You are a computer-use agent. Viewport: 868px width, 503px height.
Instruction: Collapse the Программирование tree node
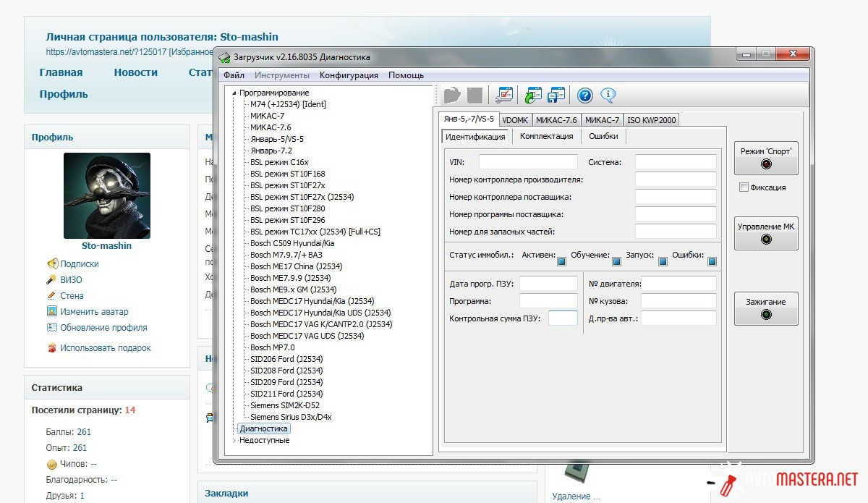(x=234, y=93)
